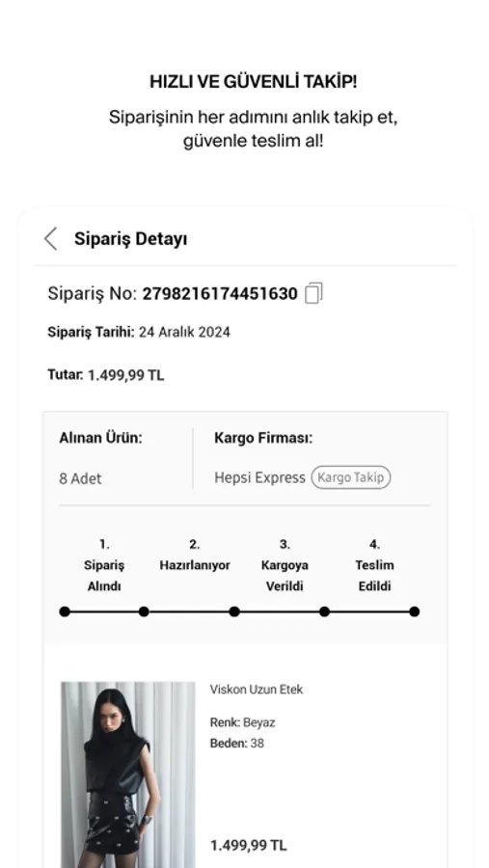Select the order date 24 Aralık 2024
The image size is (489, 868).
(184, 332)
